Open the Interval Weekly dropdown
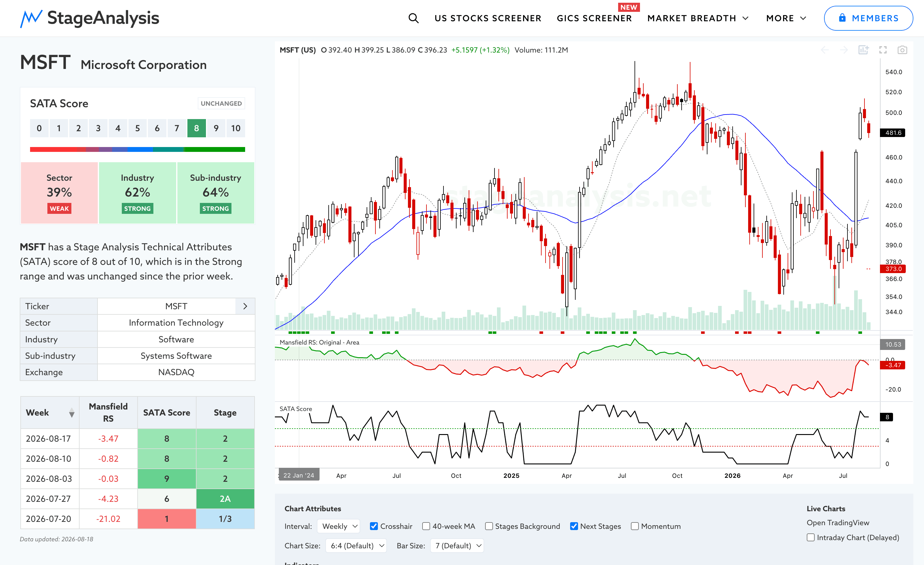 pos(339,526)
